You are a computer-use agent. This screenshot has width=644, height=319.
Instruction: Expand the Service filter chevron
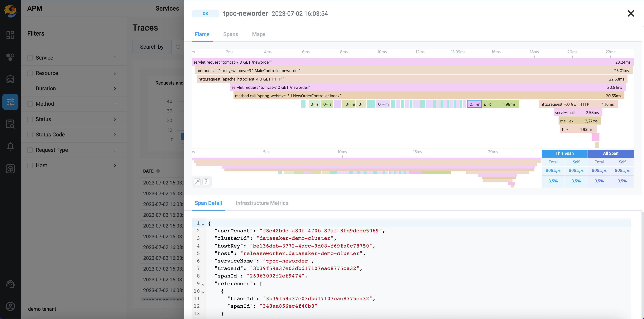(x=115, y=58)
